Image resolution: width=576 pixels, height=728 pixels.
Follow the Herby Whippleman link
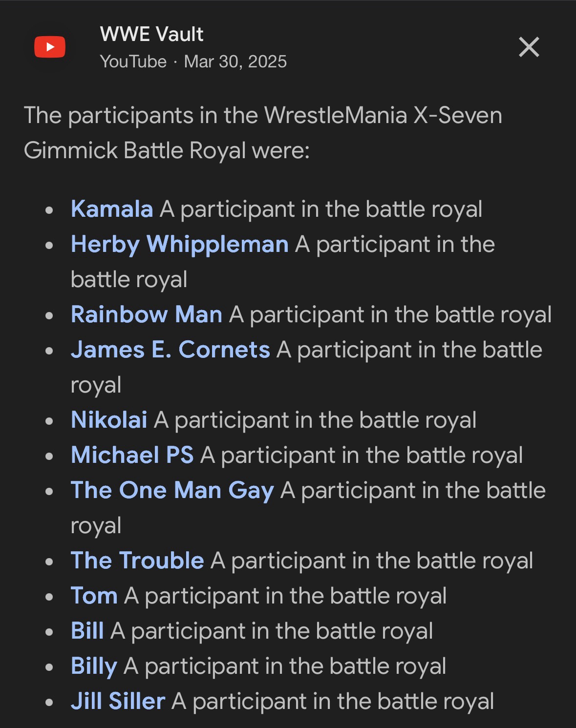pyautogui.click(x=179, y=244)
